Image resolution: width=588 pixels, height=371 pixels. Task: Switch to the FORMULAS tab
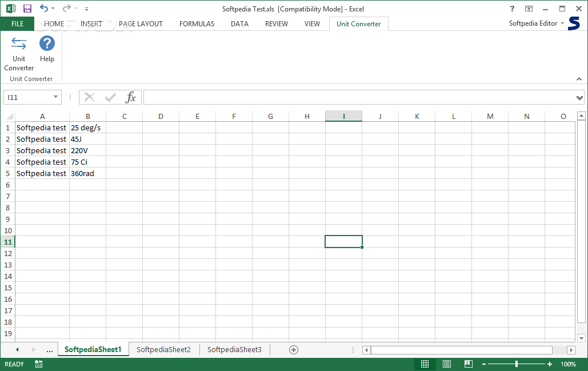coord(197,23)
